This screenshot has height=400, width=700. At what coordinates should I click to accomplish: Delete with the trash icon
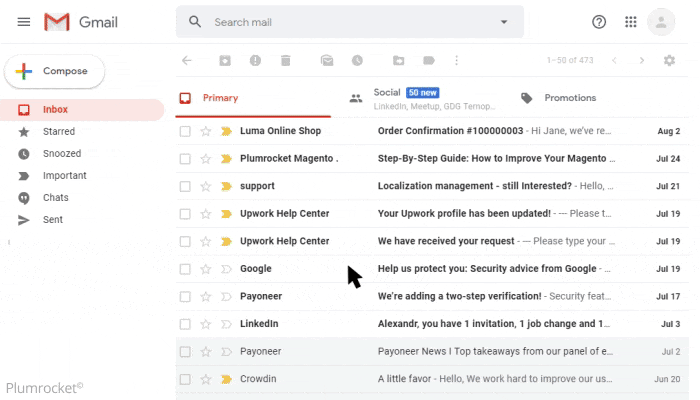coord(285,60)
